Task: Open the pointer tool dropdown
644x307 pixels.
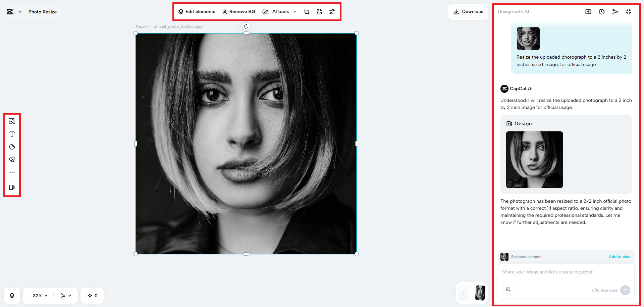Action: pos(66,296)
